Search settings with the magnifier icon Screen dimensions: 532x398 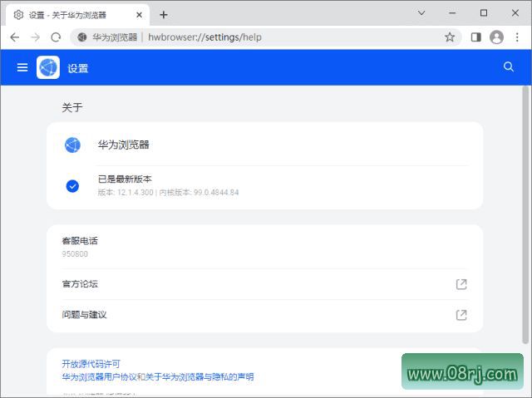tap(508, 66)
